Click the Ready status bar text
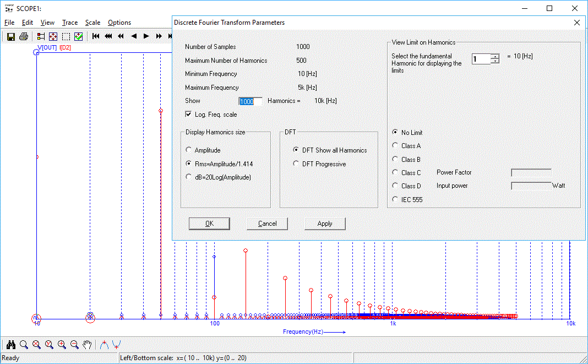Image resolution: width=588 pixels, height=364 pixels. [x=10, y=358]
